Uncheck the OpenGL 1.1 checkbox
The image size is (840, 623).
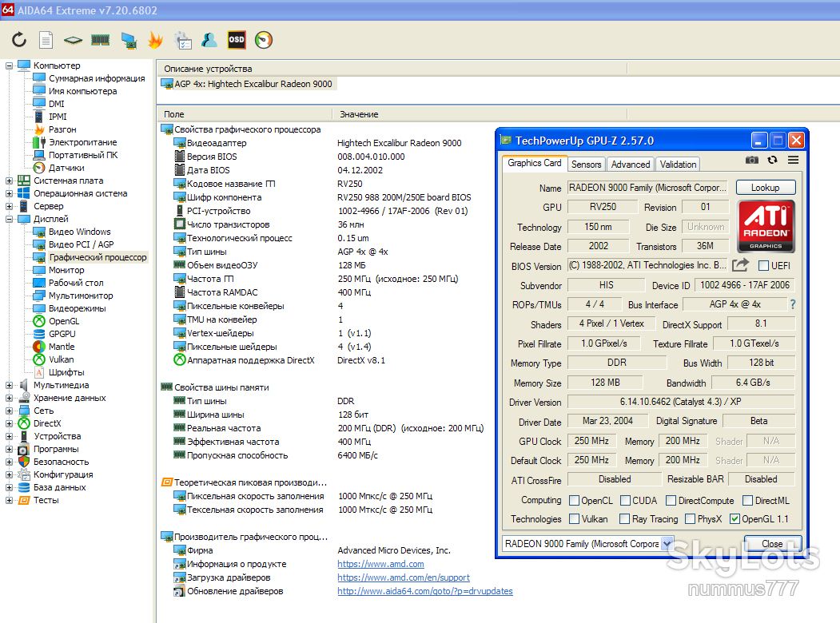[735, 518]
